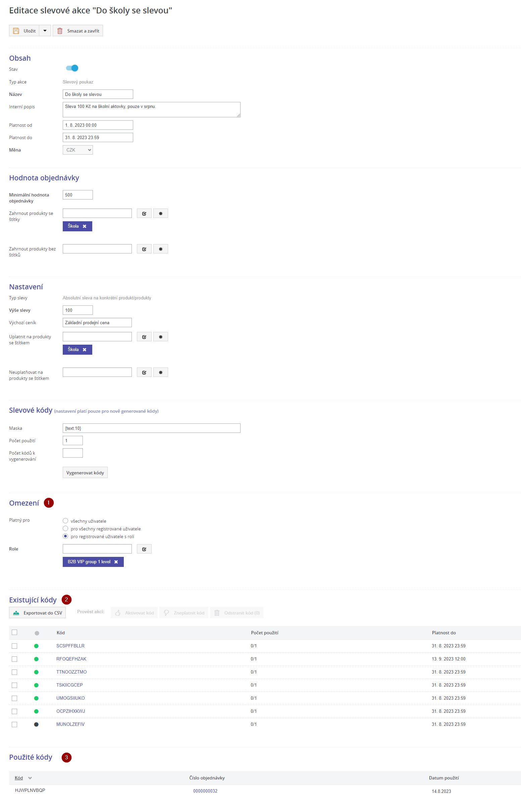The image size is (521, 812).
Task: Click the Počet kódů k vygenerování field
Action: pos(73,453)
